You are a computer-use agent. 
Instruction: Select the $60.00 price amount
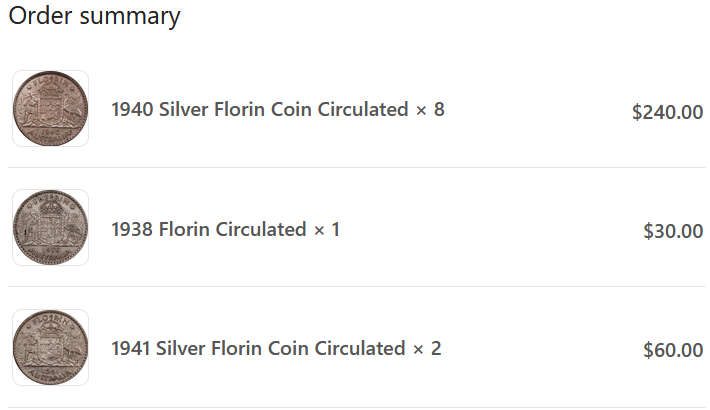(672, 351)
